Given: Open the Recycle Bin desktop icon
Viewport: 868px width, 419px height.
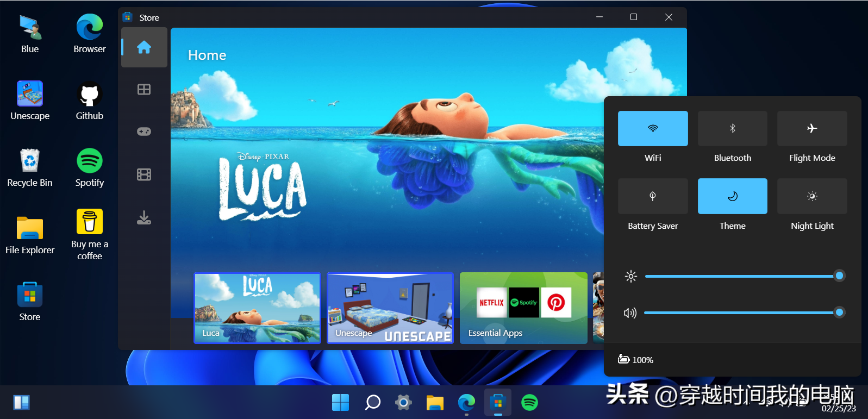Looking at the screenshot, I should coord(30,168).
